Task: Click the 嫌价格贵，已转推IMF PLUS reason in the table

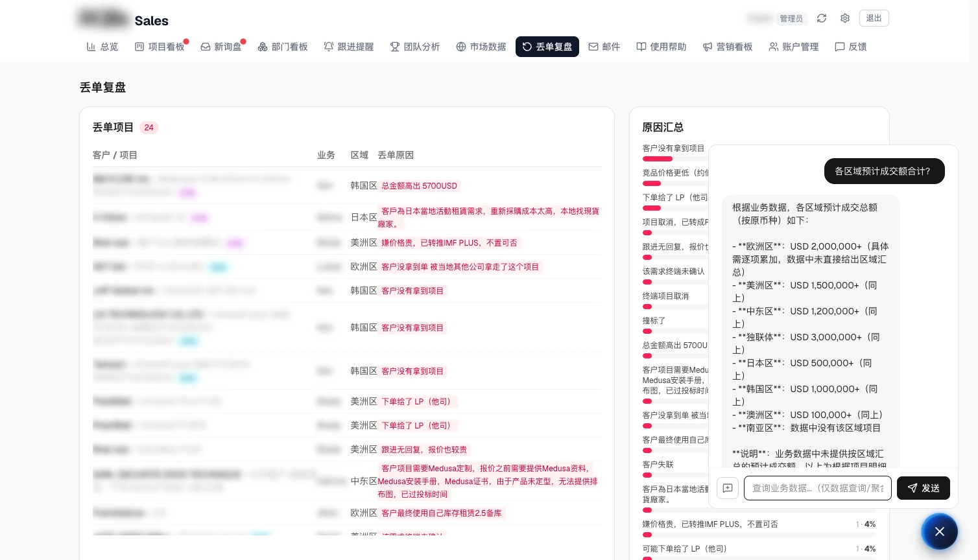Action: tap(449, 243)
